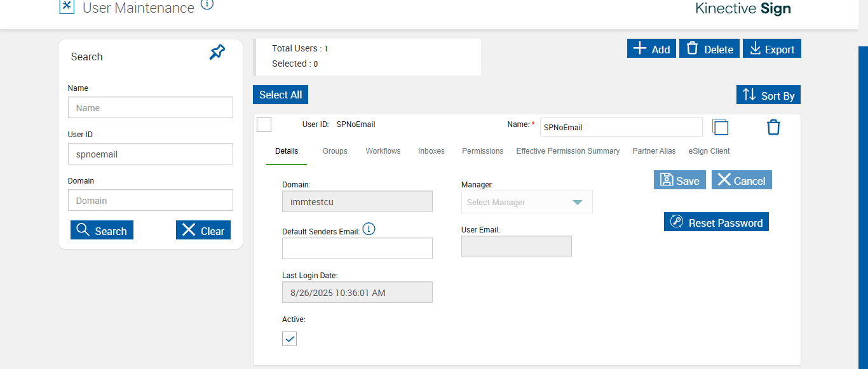Click the trash icon on SPNoEmail row
This screenshot has width=868, height=369.
pyautogui.click(x=773, y=127)
